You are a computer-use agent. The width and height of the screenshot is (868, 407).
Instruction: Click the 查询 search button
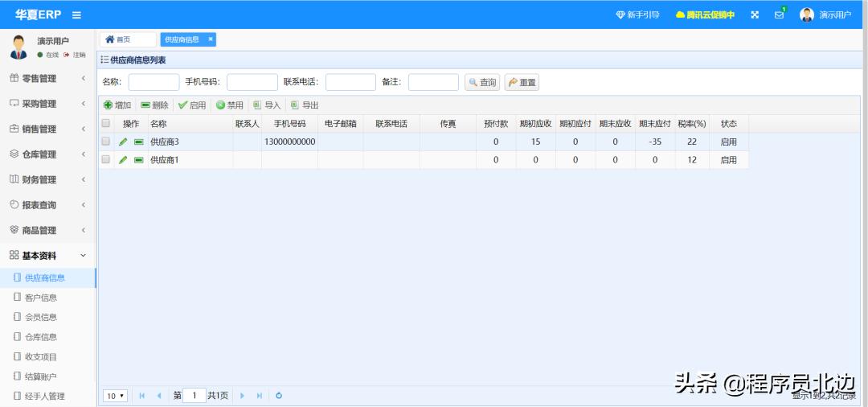(482, 83)
